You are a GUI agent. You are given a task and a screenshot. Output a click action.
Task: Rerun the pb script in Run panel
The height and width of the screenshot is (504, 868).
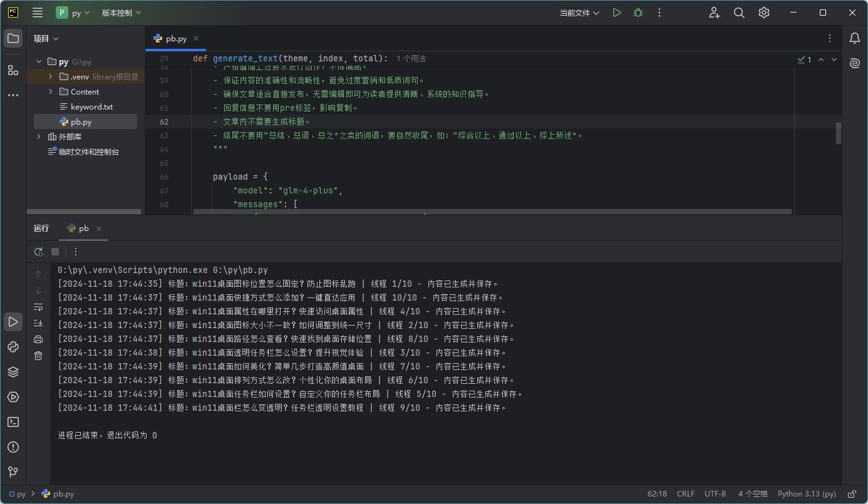(38, 252)
